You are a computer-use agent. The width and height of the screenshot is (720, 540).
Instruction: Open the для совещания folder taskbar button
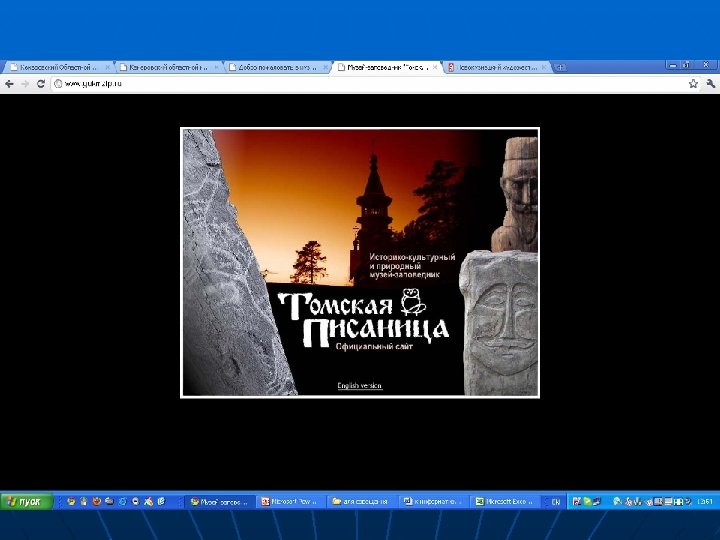(361, 502)
